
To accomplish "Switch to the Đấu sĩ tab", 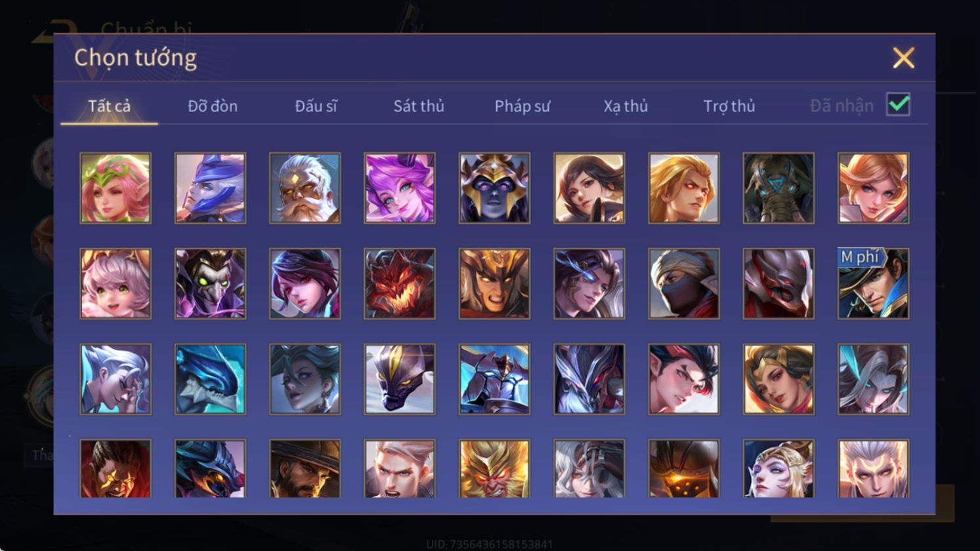I will [x=316, y=106].
